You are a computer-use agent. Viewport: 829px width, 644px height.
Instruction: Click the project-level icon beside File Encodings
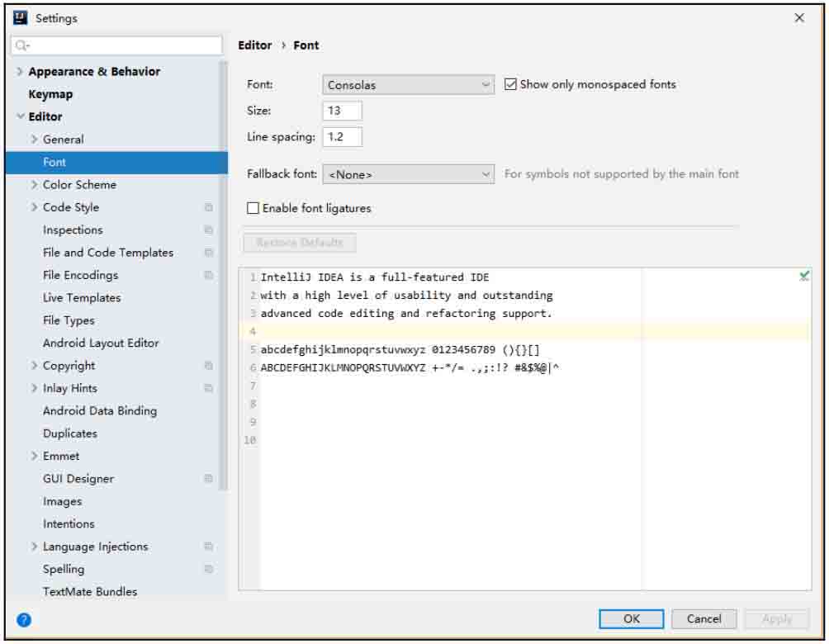(209, 275)
